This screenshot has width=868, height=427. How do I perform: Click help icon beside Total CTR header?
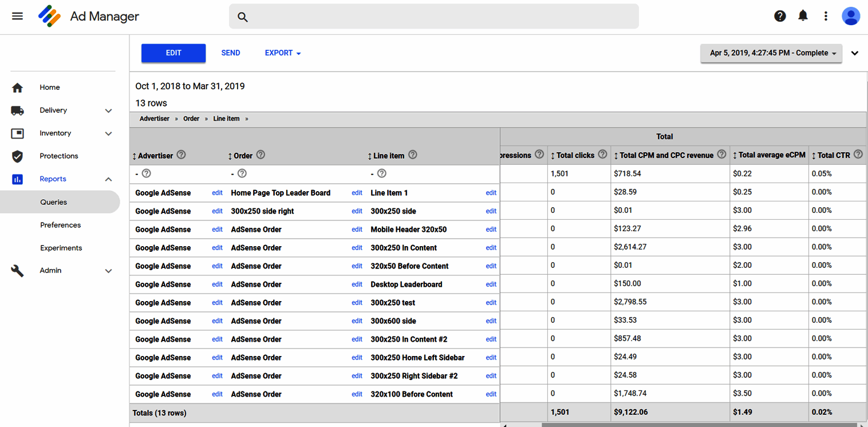(x=858, y=155)
